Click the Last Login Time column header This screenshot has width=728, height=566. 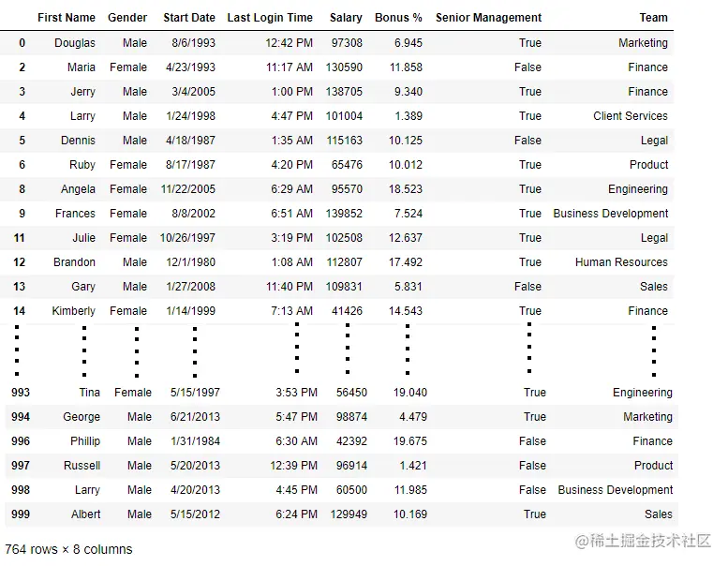click(270, 18)
